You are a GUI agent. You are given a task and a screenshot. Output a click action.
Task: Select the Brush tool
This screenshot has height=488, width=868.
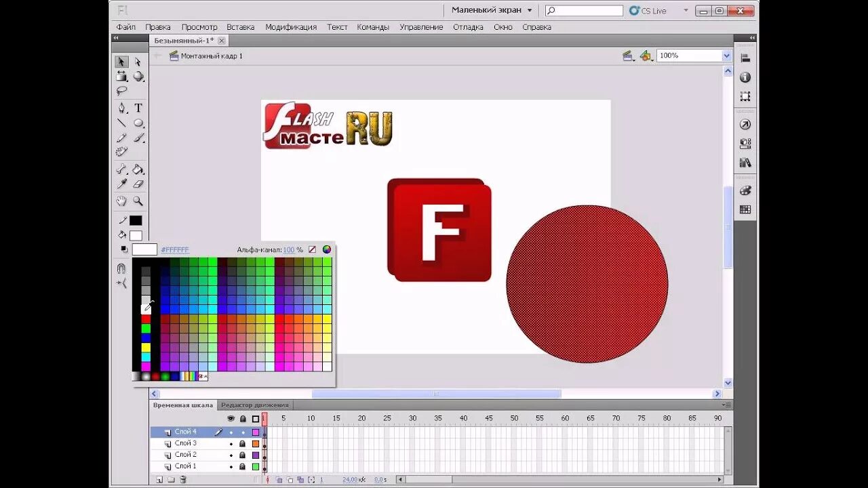(x=138, y=138)
